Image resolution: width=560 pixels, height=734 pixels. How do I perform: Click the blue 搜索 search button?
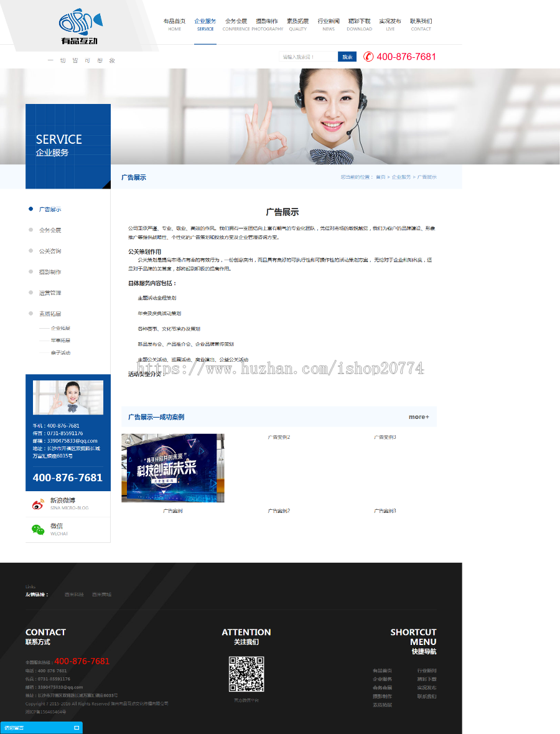point(347,57)
